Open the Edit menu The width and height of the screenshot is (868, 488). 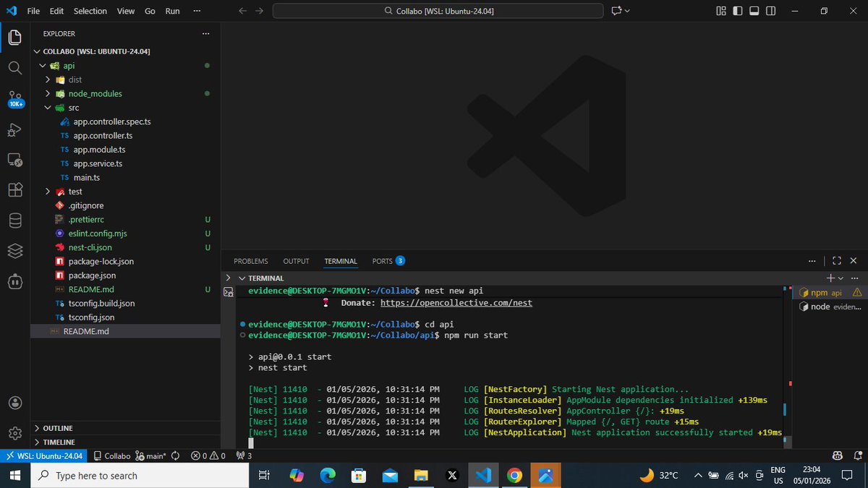[57, 11]
